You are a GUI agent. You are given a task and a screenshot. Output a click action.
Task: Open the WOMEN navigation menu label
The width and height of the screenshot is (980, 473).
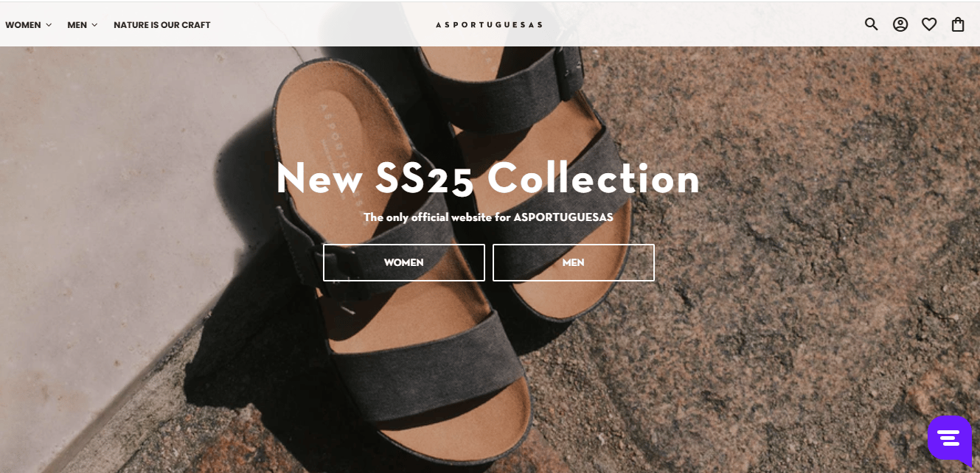pos(23,25)
